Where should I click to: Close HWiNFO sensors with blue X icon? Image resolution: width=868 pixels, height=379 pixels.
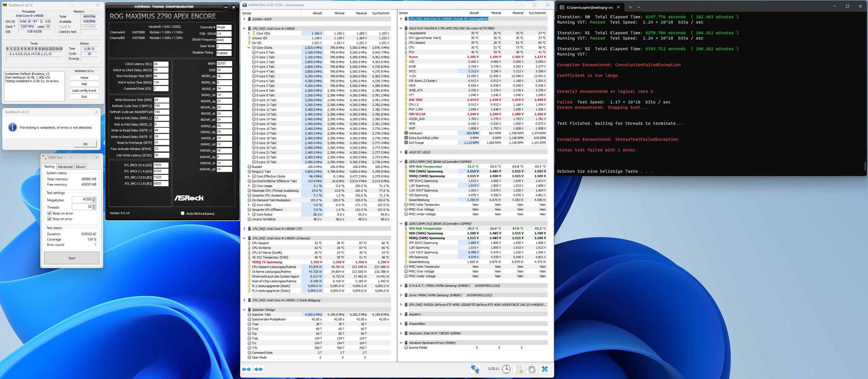[545, 369]
